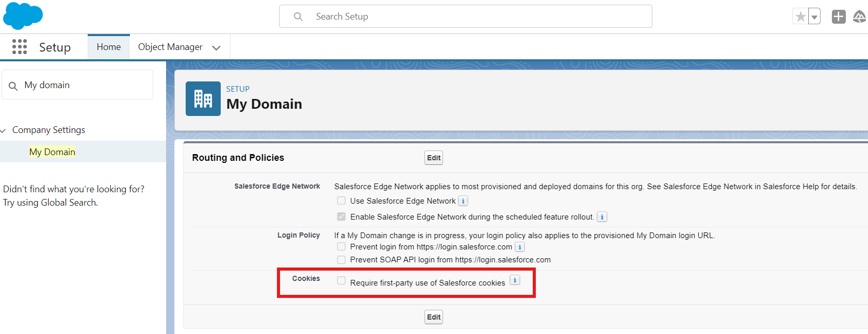Click the Login Policy label
The width and height of the screenshot is (868, 334).
pos(299,235)
